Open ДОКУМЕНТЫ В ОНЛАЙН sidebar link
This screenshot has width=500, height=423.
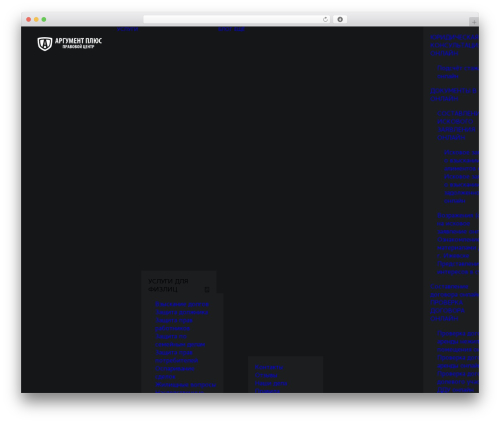tap(453, 95)
